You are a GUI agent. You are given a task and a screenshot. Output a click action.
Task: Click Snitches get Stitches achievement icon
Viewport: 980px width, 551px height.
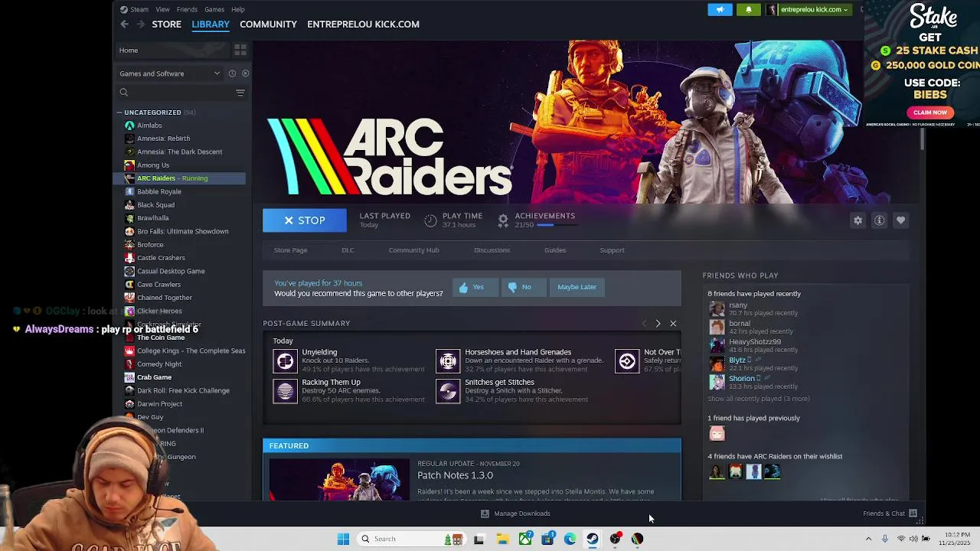pos(448,391)
